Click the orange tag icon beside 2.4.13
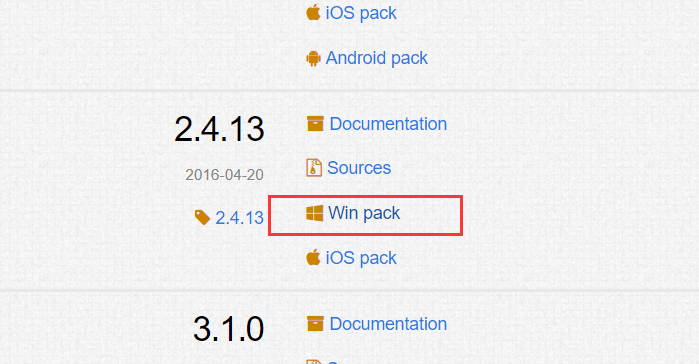The height and width of the screenshot is (364, 699). point(202,218)
